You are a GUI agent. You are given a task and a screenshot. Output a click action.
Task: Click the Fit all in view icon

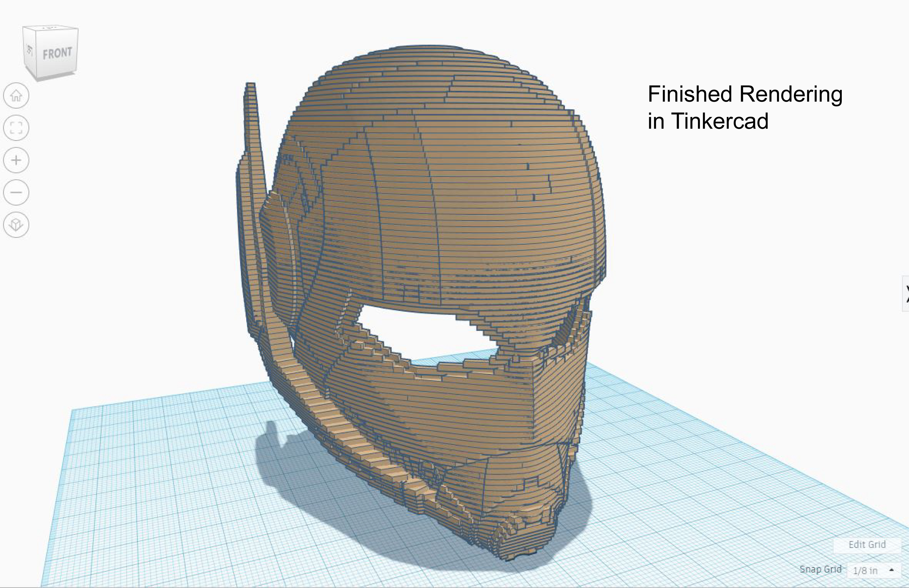(16, 128)
